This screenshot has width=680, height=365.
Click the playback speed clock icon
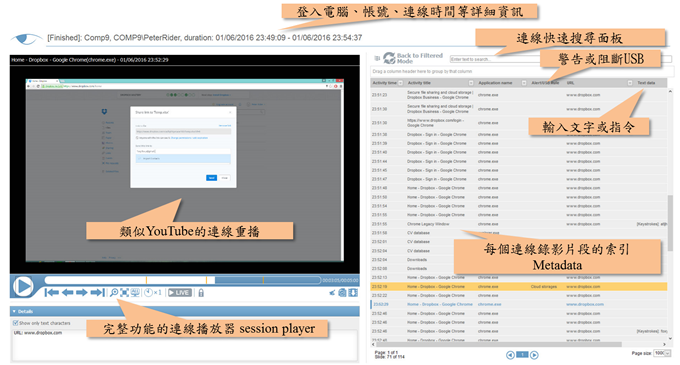[149, 293]
